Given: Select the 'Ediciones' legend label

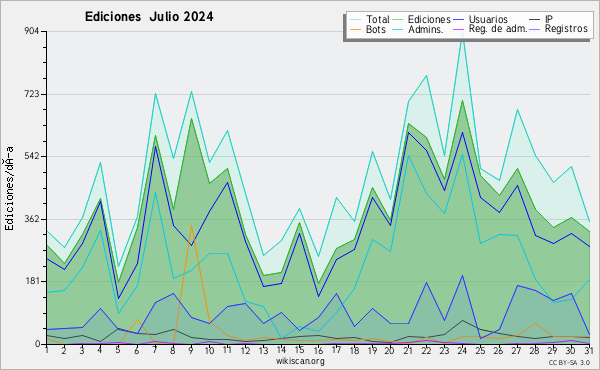Looking at the screenshot, I should tap(429, 19).
